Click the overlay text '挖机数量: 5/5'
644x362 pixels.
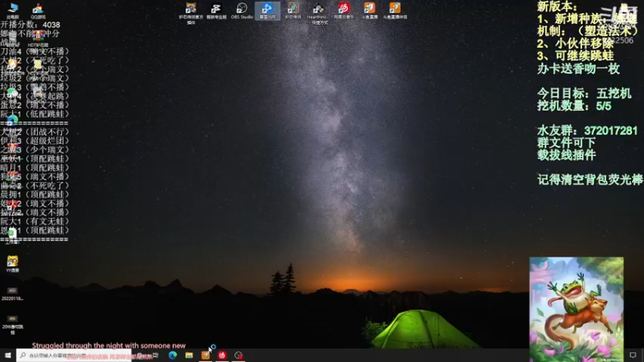[x=574, y=106]
